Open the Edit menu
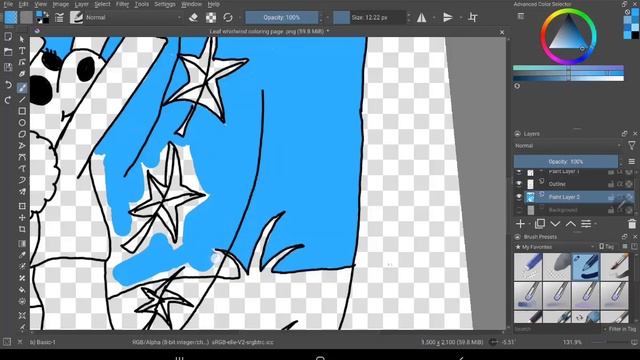 (23, 4)
